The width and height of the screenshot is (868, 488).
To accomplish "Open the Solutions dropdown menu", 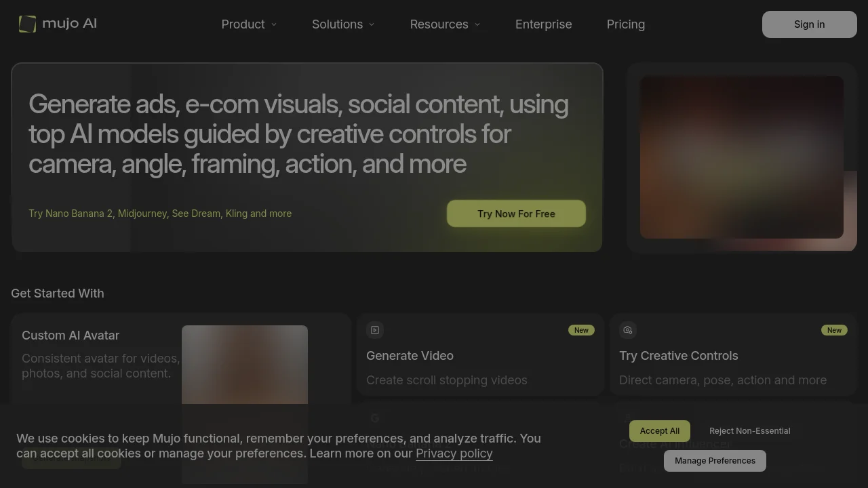I will tap(343, 24).
